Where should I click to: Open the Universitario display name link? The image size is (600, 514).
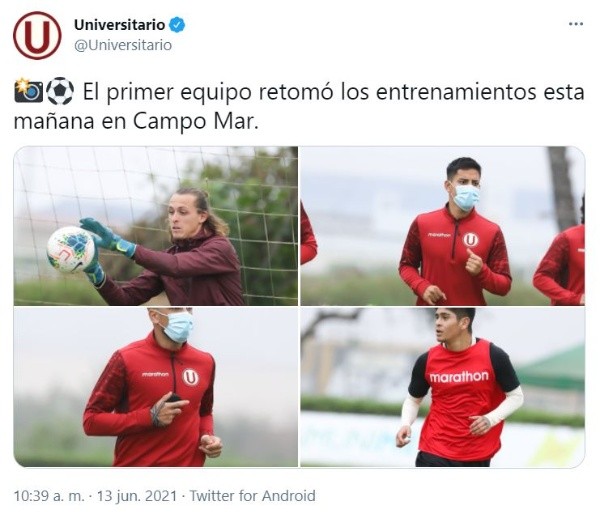point(119,25)
